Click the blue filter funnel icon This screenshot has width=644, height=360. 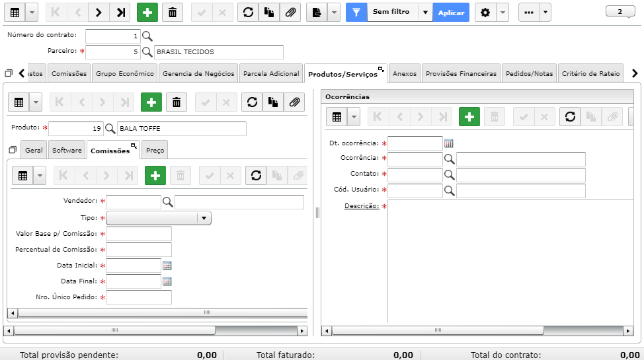tap(356, 13)
